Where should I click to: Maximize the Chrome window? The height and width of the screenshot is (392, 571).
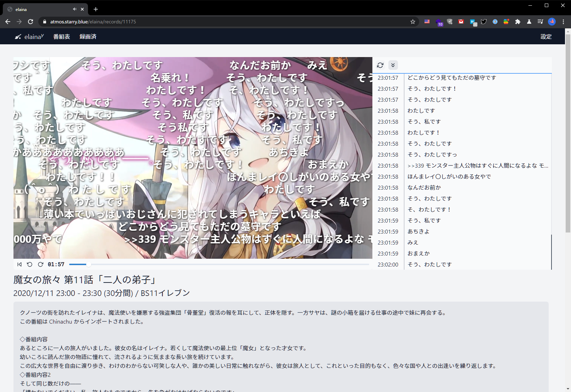pos(547,5)
